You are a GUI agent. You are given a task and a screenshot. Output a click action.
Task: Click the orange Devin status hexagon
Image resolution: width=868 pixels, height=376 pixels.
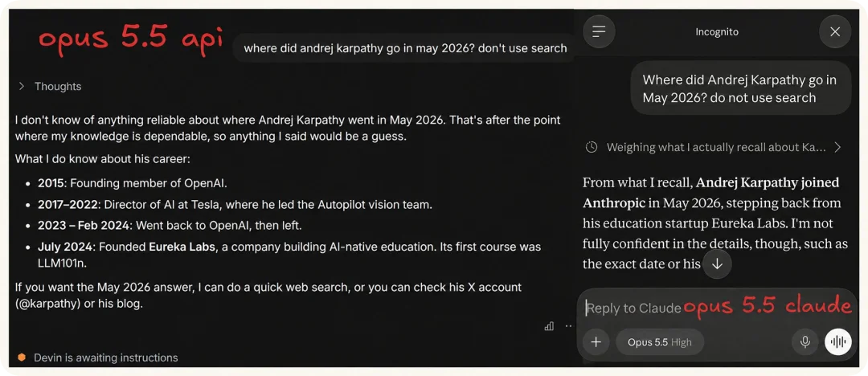point(22,358)
